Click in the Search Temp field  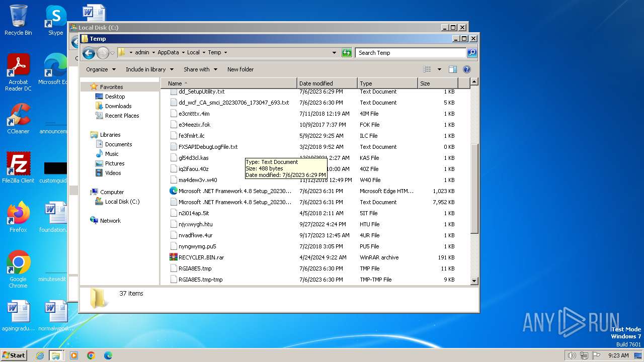pos(411,52)
